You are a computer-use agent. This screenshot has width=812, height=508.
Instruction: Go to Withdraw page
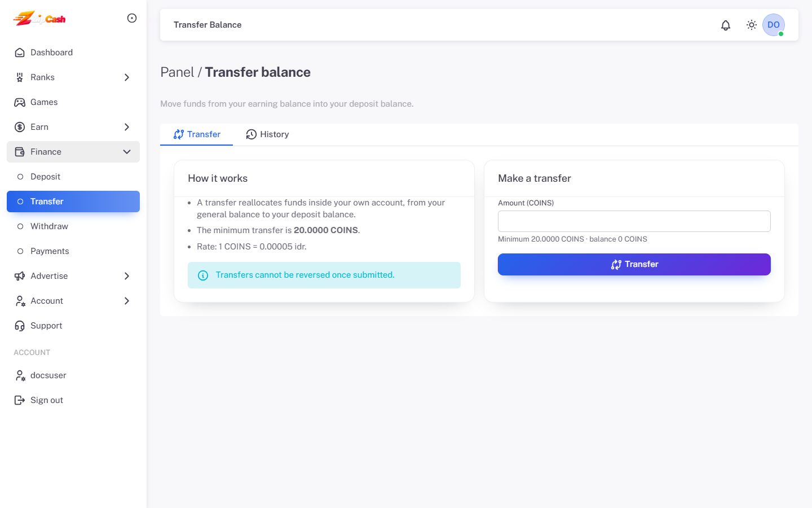click(73, 226)
